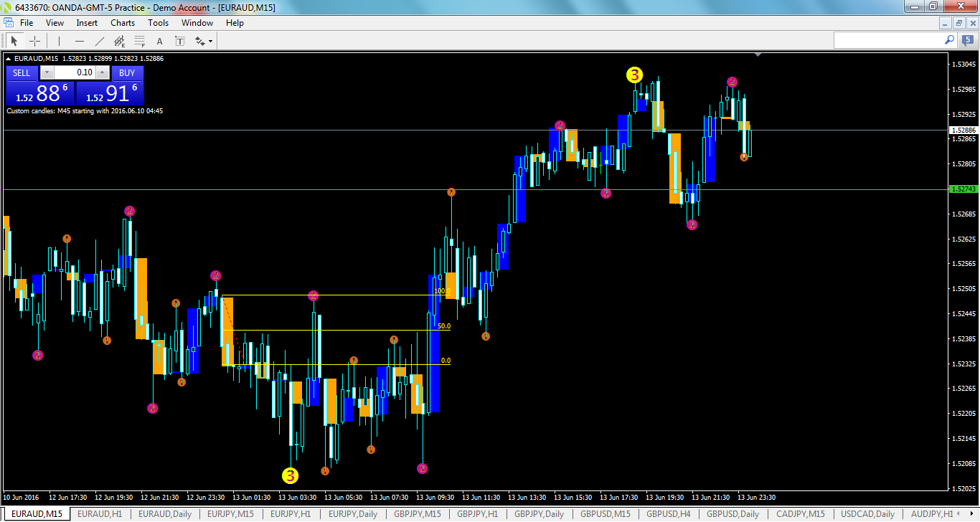Select the Text annotation tool
Screen dimensions: 980x522
[159, 41]
